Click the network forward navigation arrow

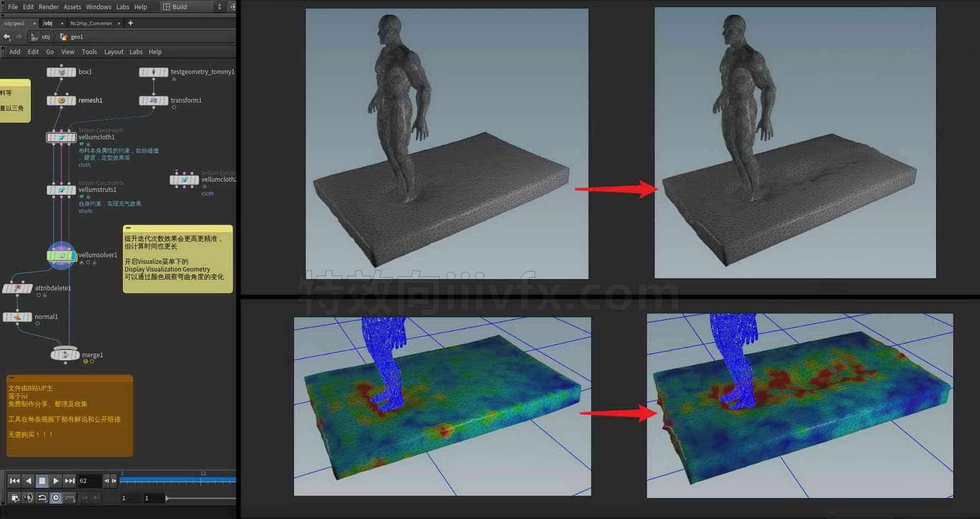pyautogui.click(x=19, y=37)
